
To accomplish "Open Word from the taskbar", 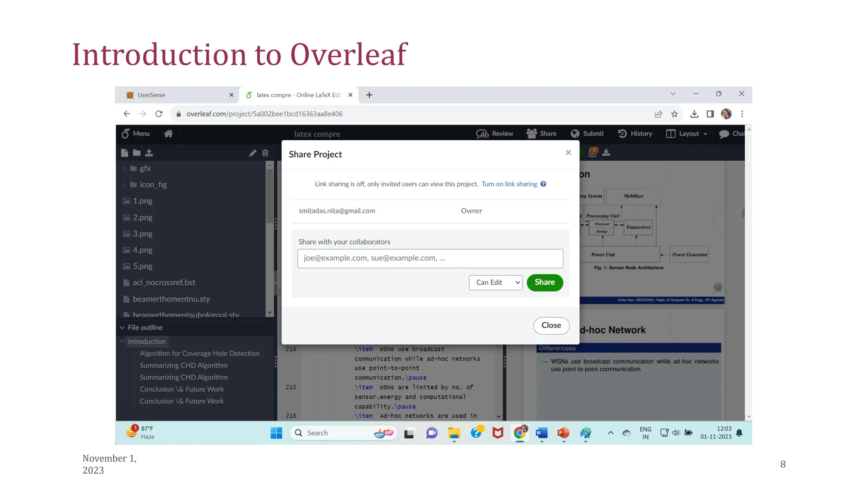I will tap(542, 433).
